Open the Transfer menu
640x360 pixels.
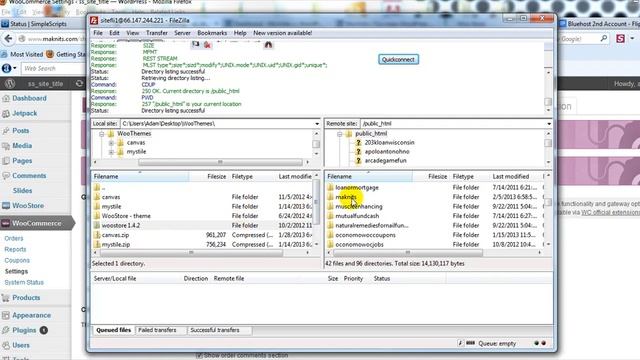tap(157, 33)
